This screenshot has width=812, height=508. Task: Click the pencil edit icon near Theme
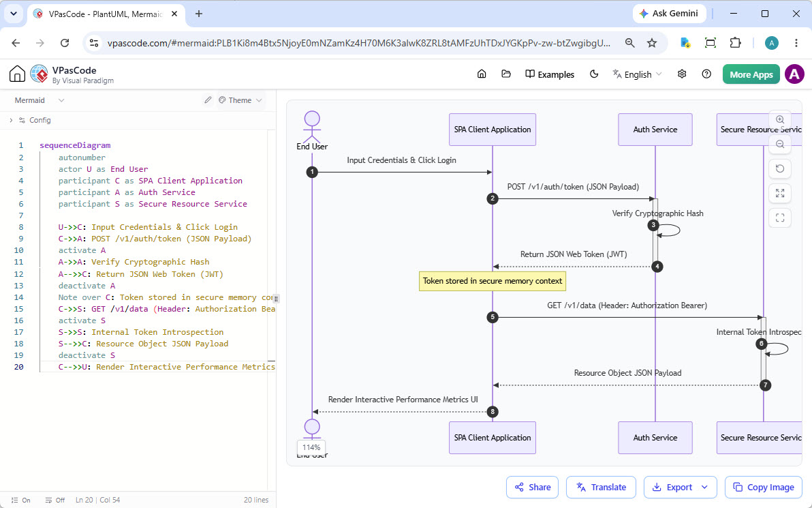[x=208, y=100]
